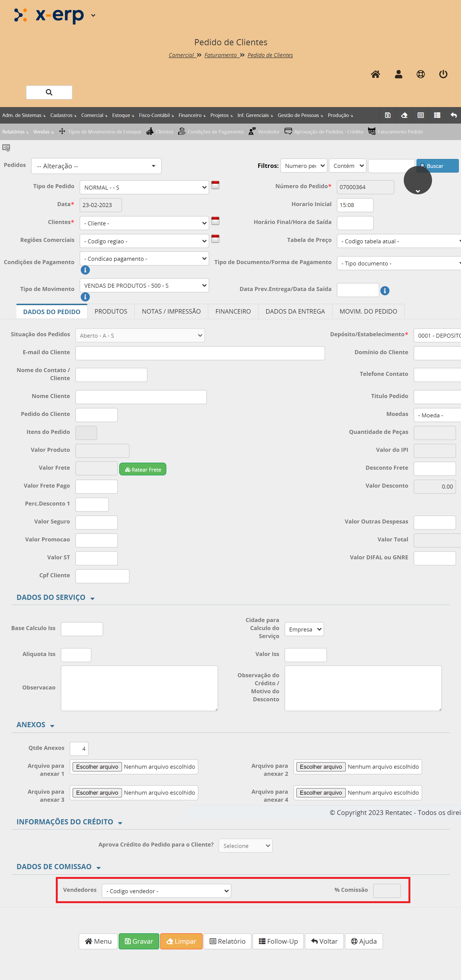Image resolution: width=461 pixels, height=980 pixels.
Task: Open calendar icon next to Tipo de Pedido
Action: (x=215, y=185)
